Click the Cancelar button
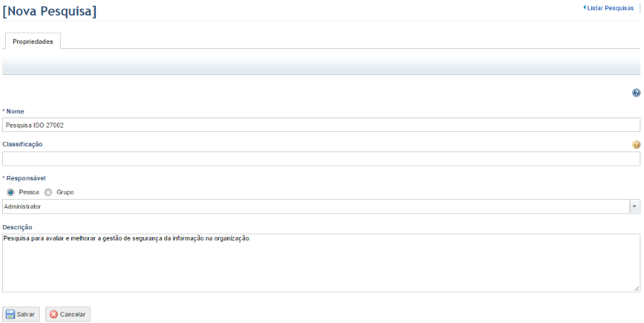 pos(68,314)
